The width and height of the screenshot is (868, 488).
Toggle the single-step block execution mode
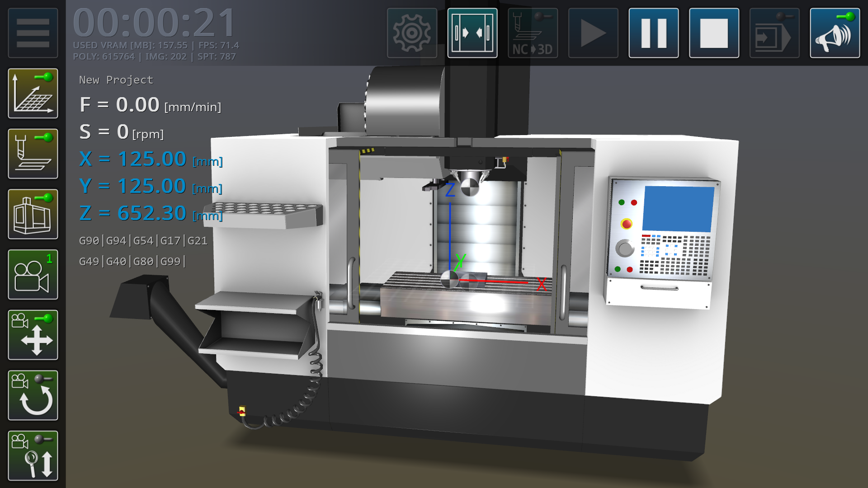[x=774, y=33]
